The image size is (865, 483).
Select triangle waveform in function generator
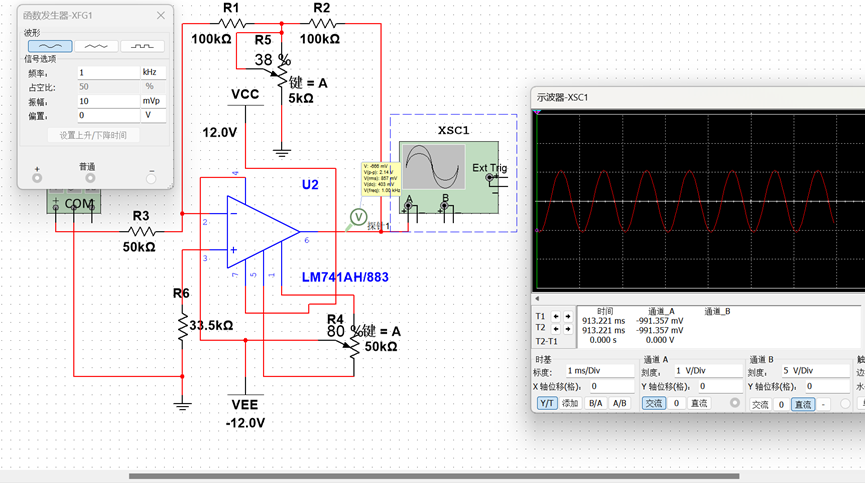(96, 46)
